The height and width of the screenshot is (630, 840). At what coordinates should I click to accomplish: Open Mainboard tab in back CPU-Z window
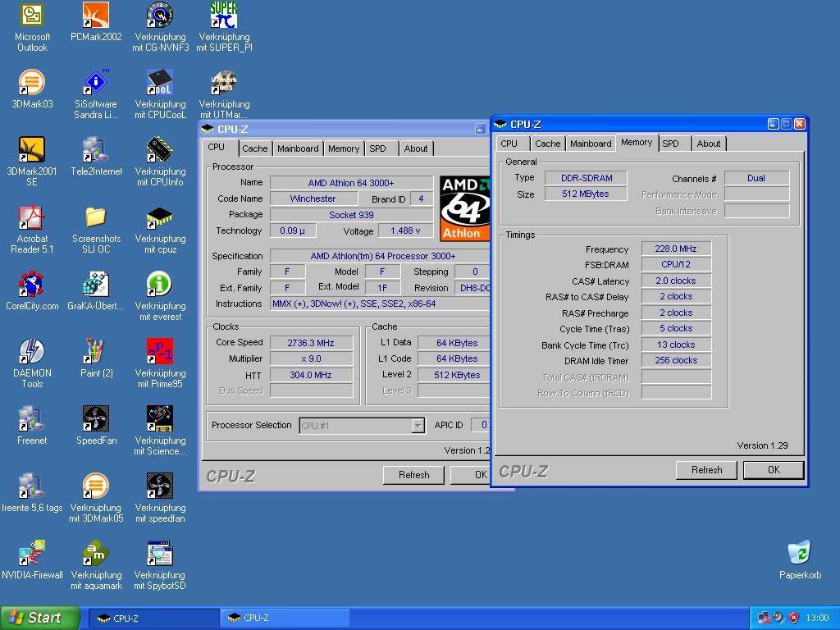(x=298, y=148)
